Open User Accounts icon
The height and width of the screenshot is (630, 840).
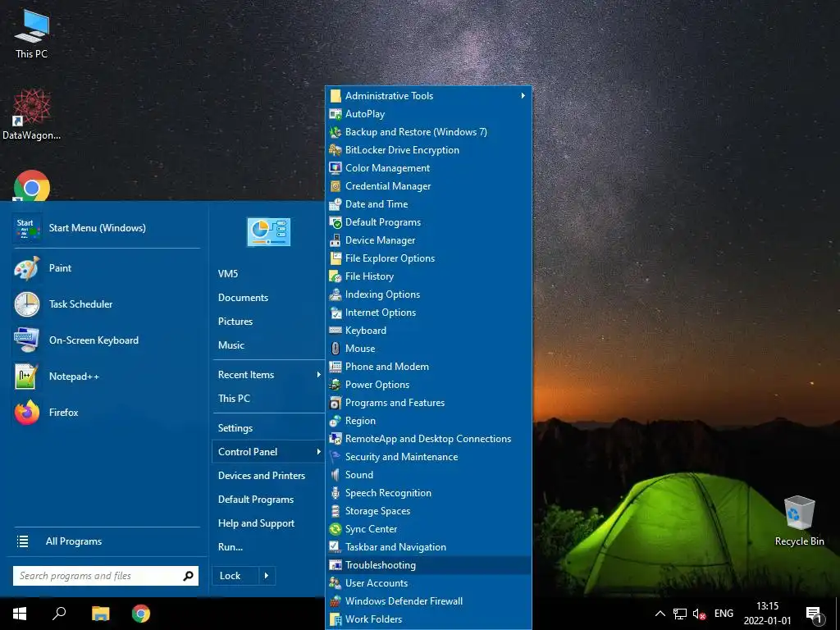tap(336, 583)
